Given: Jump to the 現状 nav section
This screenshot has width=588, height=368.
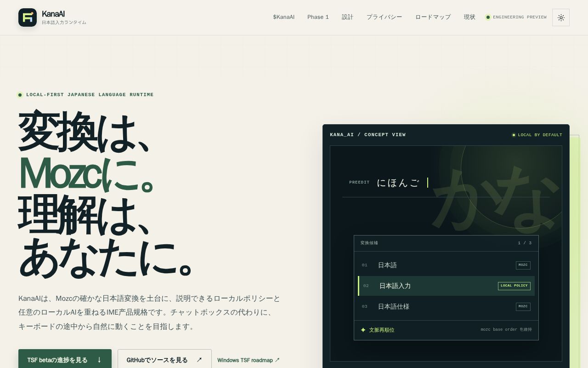Looking at the screenshot, I should coord(469,17).
